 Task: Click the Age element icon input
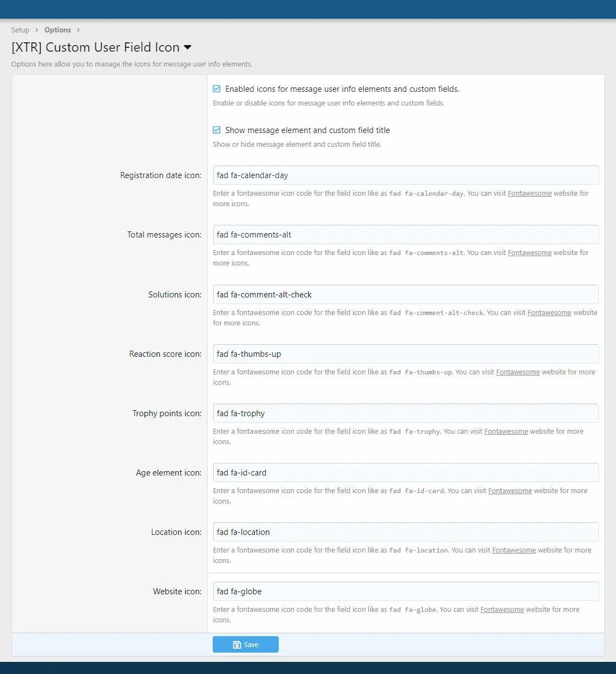click(x=406, y=473)
